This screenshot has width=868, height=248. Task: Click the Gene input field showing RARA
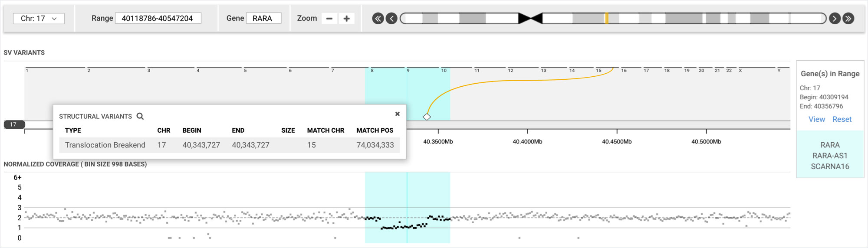pyautogui.click(x=263, y=19)
